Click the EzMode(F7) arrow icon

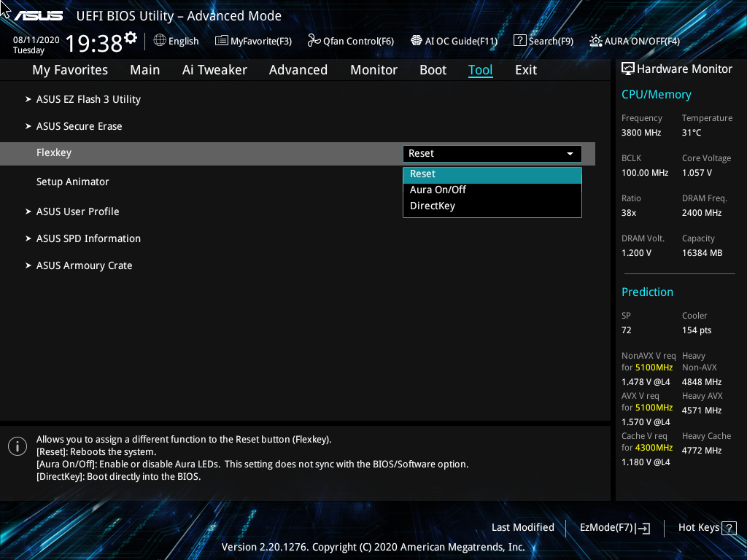pos(643,528)
